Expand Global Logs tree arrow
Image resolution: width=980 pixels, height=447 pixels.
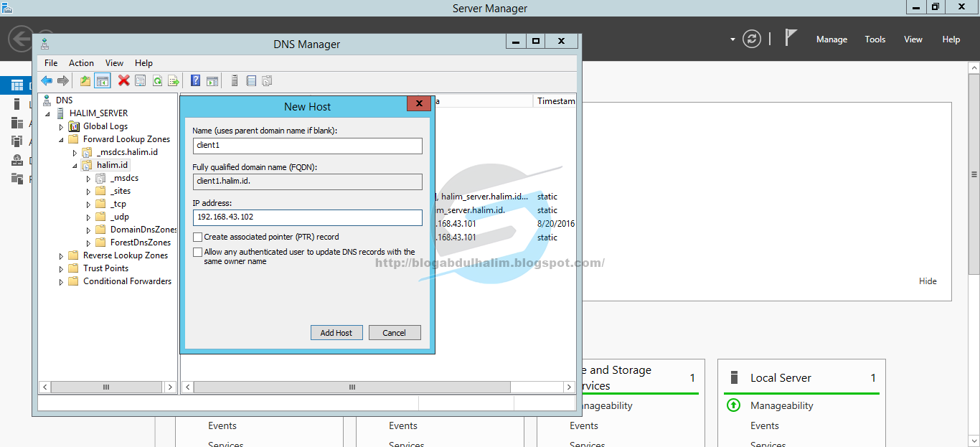(61, 126)
